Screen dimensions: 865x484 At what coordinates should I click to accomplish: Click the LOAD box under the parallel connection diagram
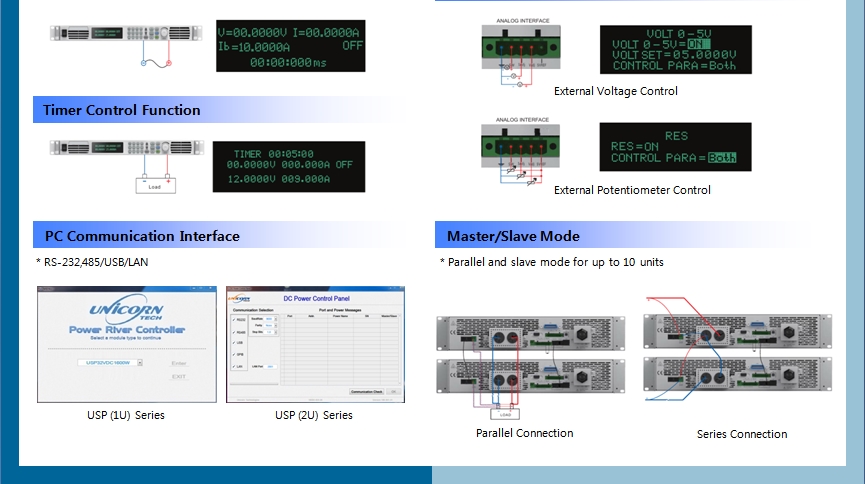[505, 414]
